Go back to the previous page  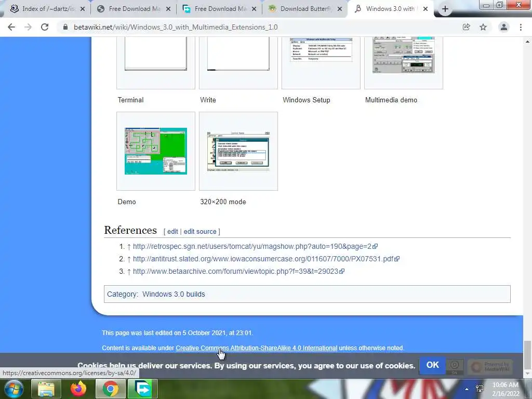pos(11,27)
